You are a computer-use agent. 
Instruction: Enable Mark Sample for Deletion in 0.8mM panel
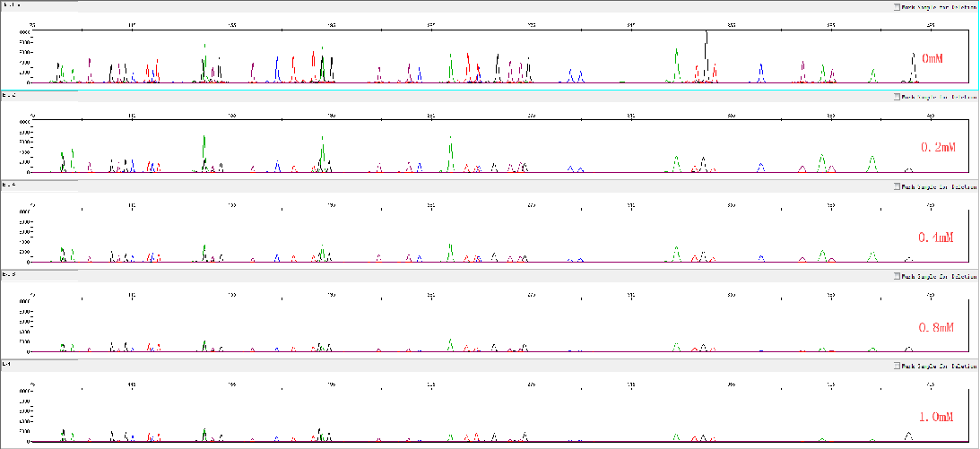coord(897,276)
